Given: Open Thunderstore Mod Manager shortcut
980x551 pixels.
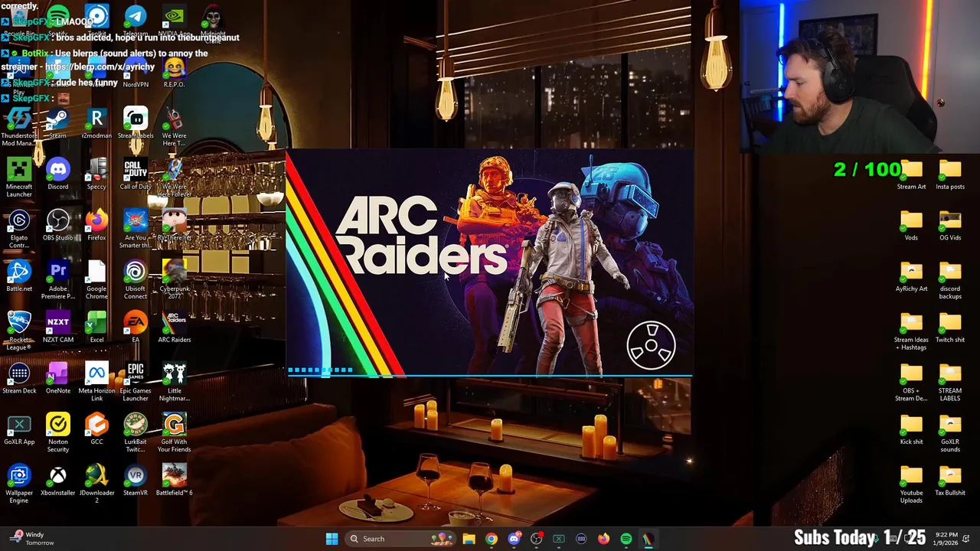Looking at the screenshot, I should [19, 126].
